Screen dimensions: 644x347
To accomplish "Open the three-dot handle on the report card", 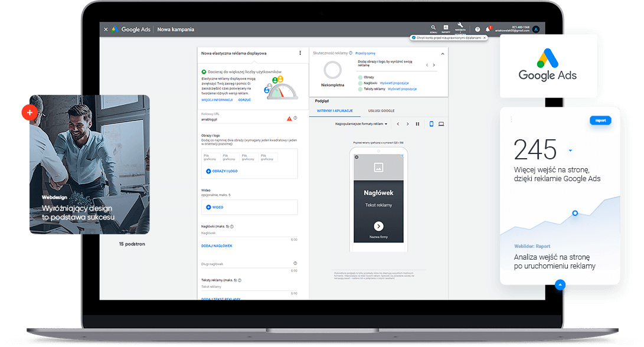I will point(511,119).
